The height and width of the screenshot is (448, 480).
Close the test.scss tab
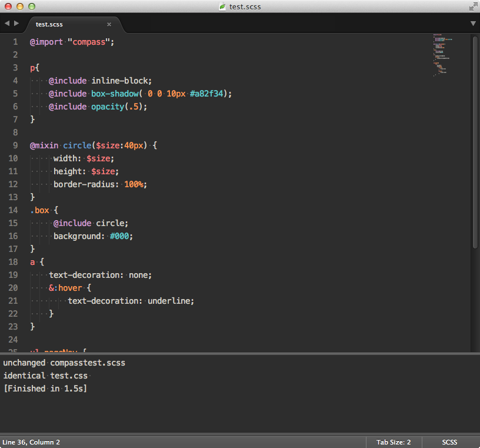click(109, 24)
